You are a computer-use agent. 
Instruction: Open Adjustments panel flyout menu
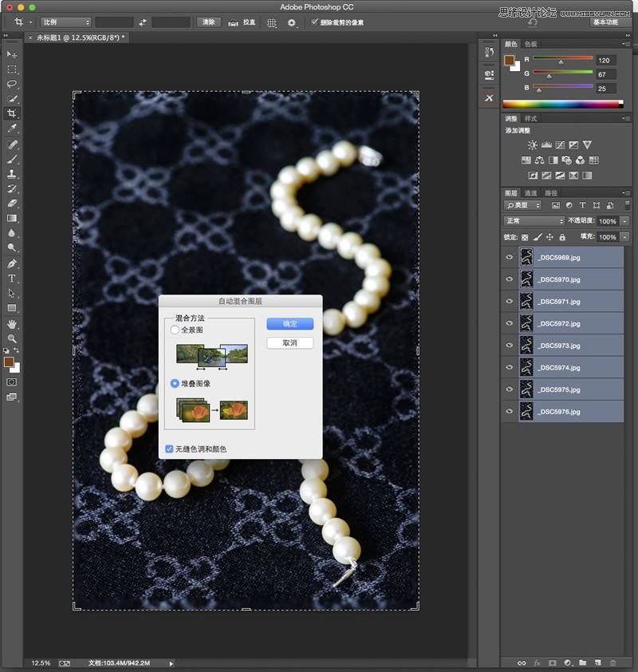[626, 118]
